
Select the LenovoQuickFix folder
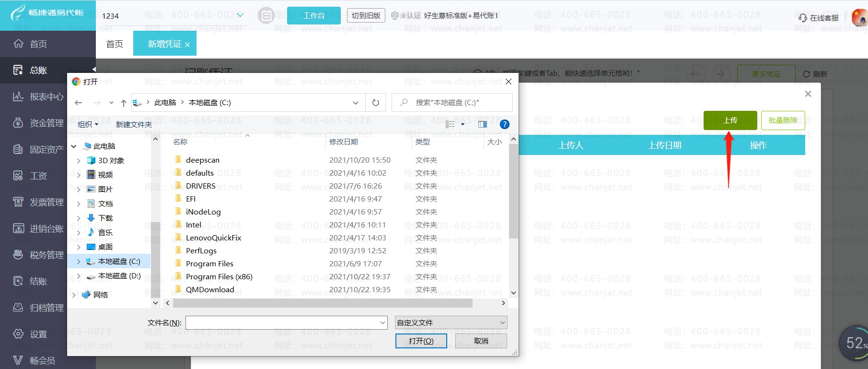[213, 238]
